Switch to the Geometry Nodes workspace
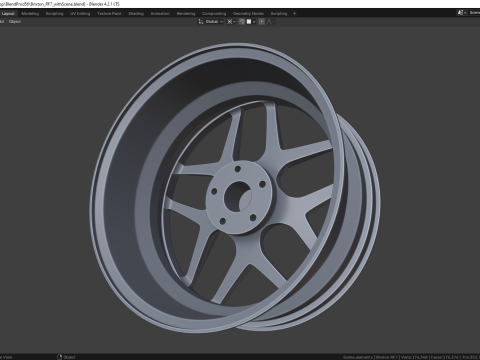 tap(248, 14)
